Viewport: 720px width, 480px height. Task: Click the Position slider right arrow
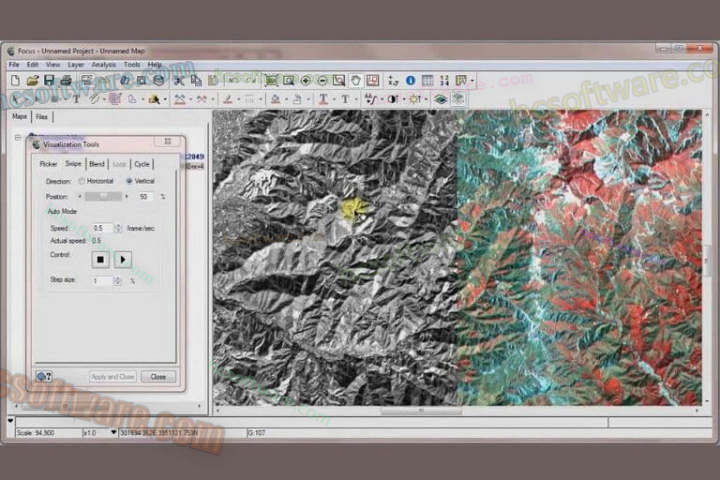tap(127, 197)
